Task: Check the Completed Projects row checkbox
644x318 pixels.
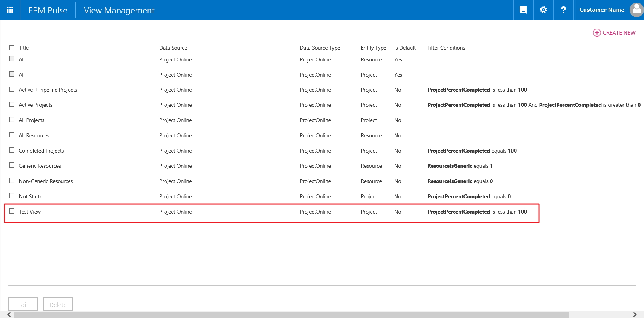Action: [12, 150]
